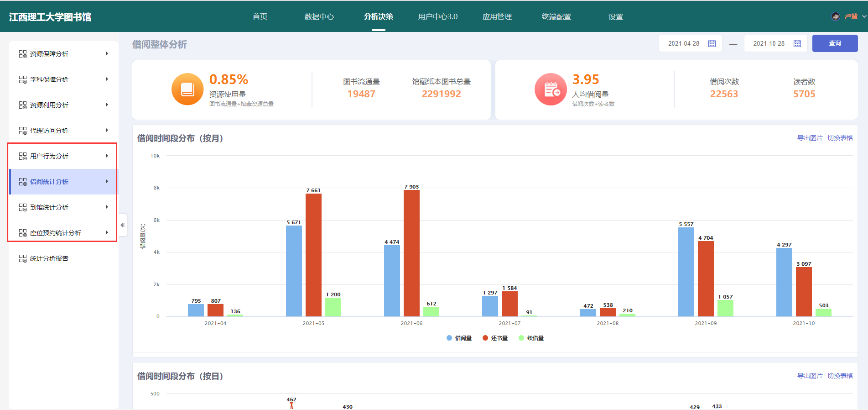Click the 2021-09 借阅量 bar labeled 5 557

[686, 272]
